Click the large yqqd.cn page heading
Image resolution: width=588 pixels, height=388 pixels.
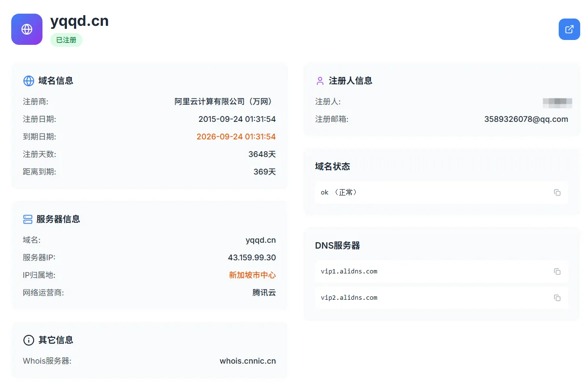[x=80, y=21]
